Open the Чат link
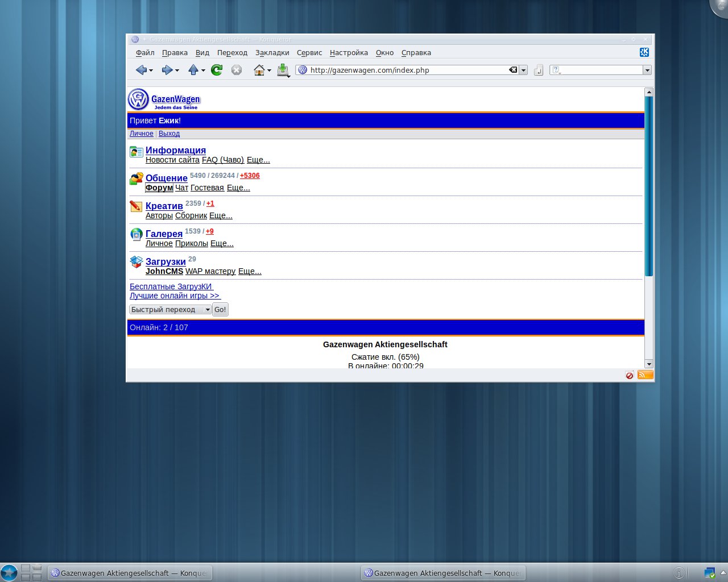The width and height of the screenshot is (728, 582). click(181, 188)
